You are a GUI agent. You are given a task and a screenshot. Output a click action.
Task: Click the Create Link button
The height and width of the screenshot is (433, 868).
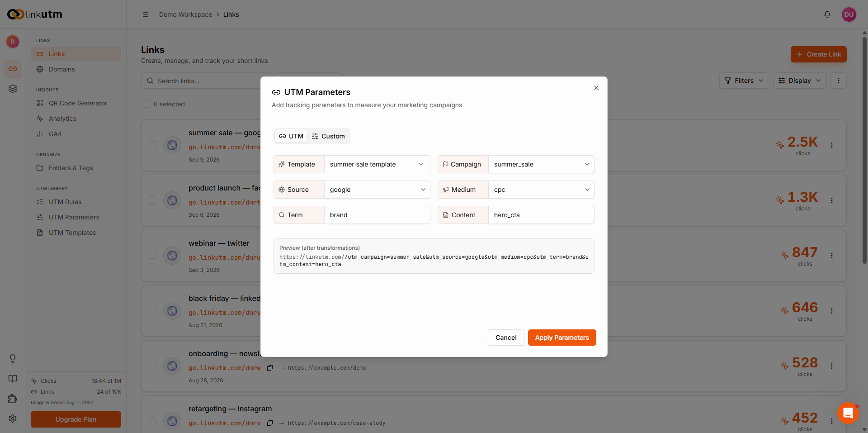819,54
